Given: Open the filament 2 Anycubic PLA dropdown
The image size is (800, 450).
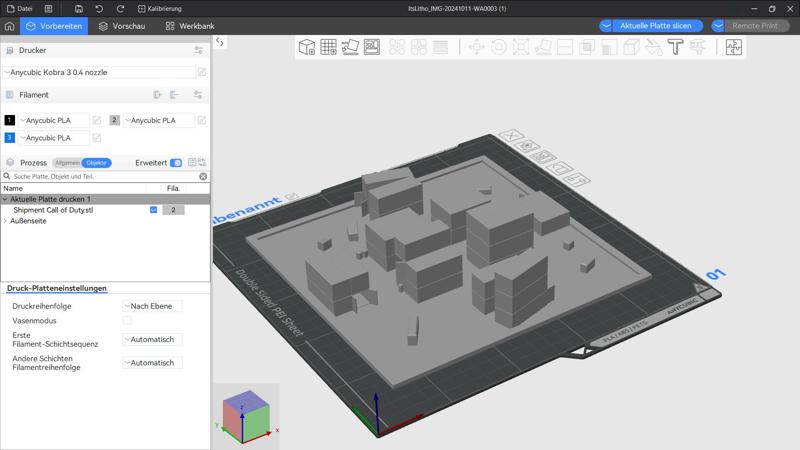Looking at the screenshot, I should [x=159, y=120].
